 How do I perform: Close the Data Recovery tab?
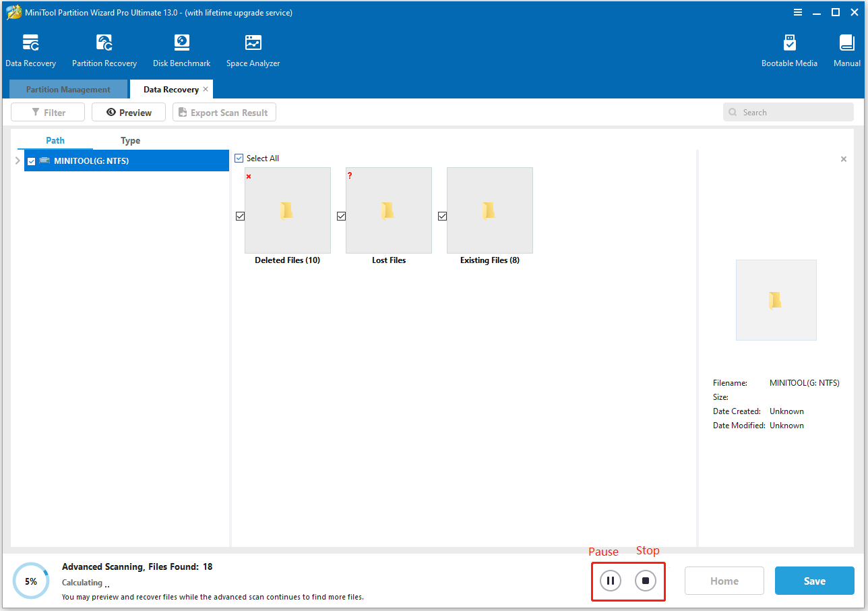(206, 89)
